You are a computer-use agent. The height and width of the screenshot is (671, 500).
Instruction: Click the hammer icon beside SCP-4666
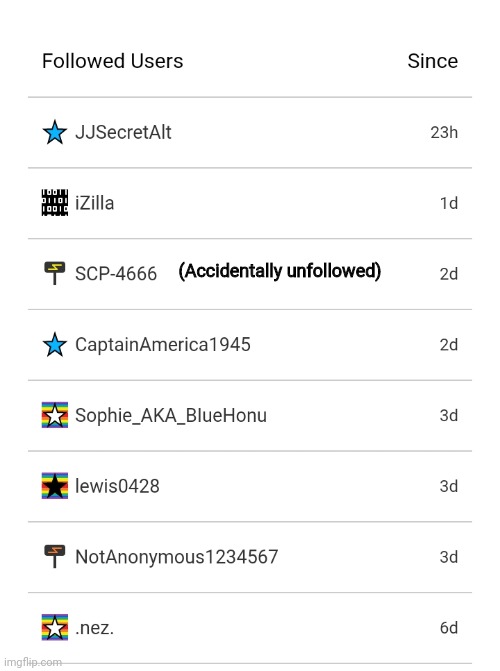55,273
